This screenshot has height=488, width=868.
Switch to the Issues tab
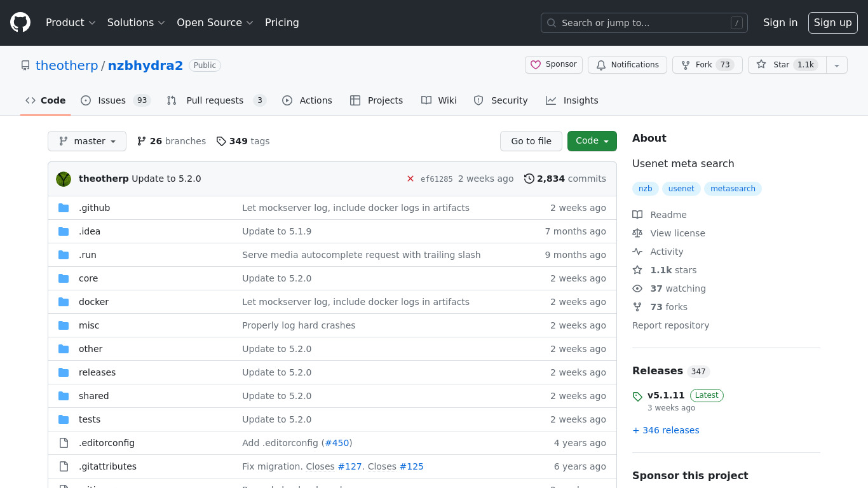pyautogui.click(x=115, y=100)
